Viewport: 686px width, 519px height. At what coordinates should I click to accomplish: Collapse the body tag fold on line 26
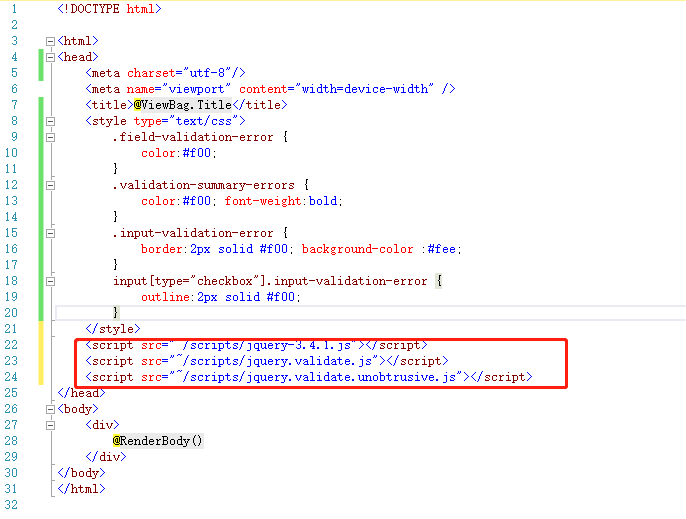(x=50, y=410)
